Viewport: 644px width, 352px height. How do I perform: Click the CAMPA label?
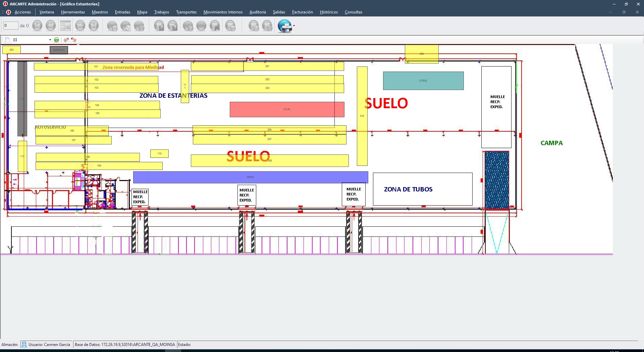point(551,143)
